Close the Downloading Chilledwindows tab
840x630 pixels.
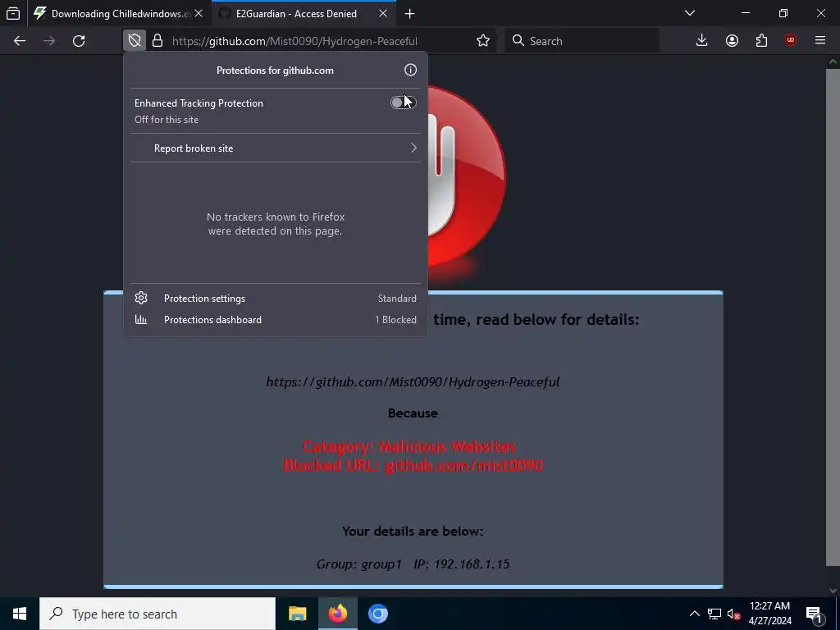199,13
